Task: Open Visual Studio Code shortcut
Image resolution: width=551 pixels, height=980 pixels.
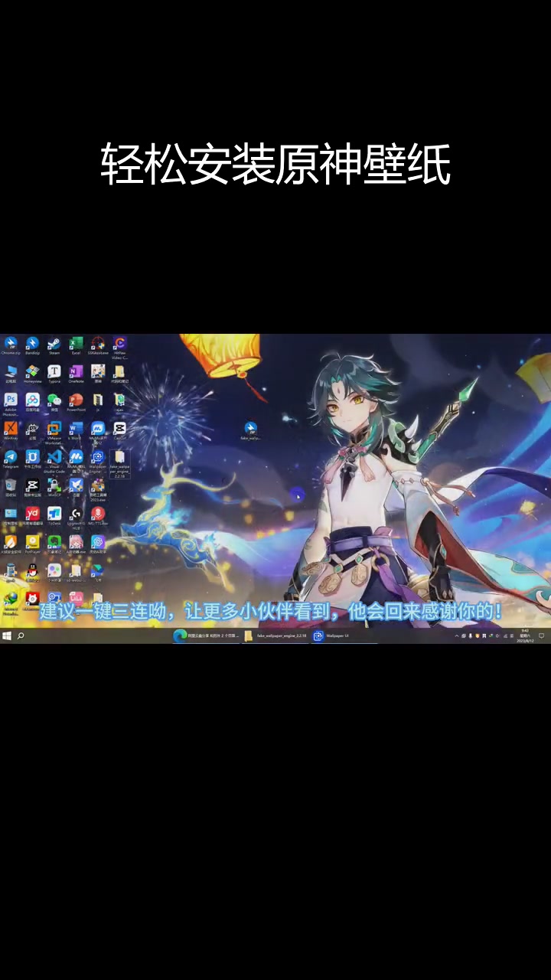Action: [x=54, y=460]
